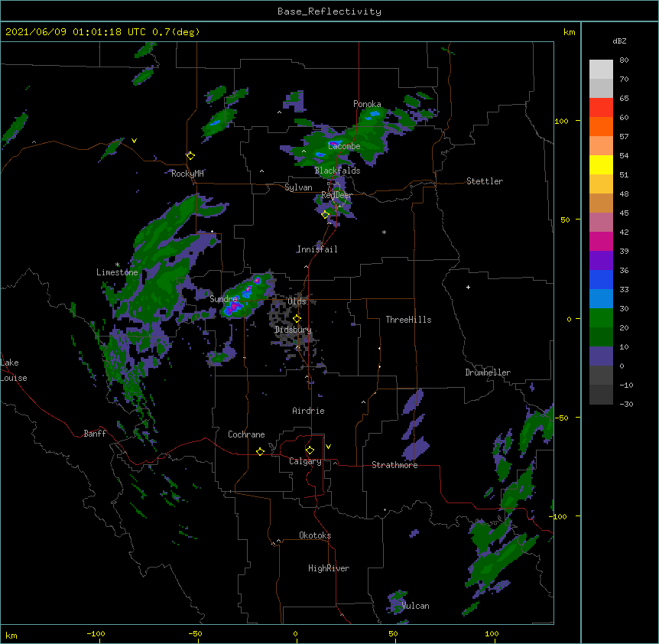Click the -50 tick on the right vertical axis
The image size is (659, 644).
click(x=561, y=418)
